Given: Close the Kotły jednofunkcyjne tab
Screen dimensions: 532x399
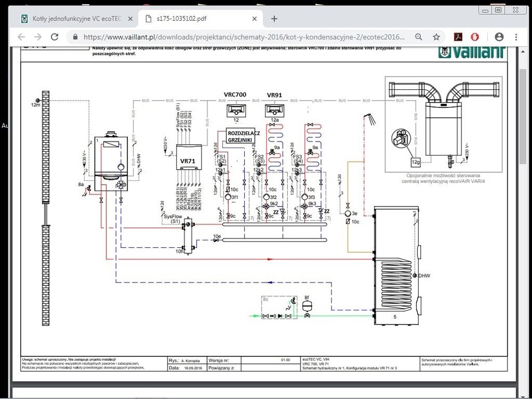Looking at the screenshot, I should tap(131, 19).
